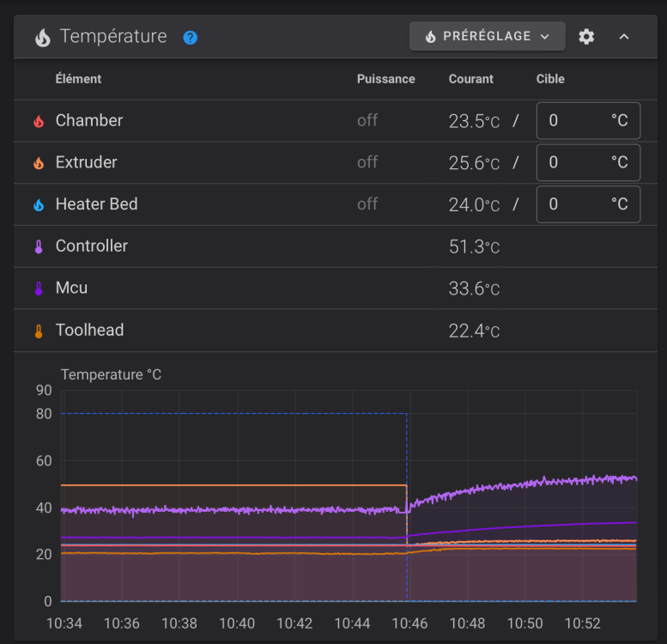The height and width of the screenshot is (644, 667).
Task: Select the Extruder heater name
Action: pyautogui.click(x=87, y=162)
